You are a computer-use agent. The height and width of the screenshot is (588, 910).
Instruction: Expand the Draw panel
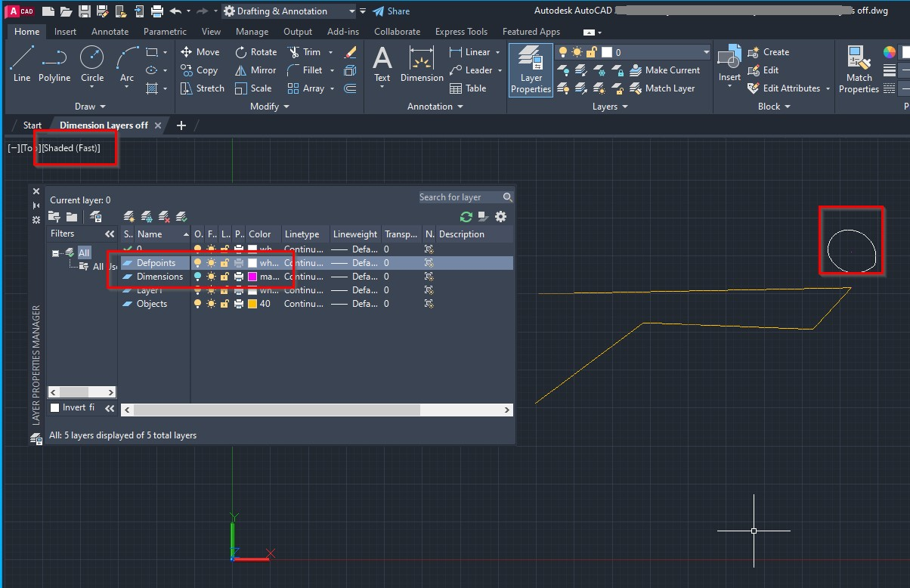click(91, 107)
